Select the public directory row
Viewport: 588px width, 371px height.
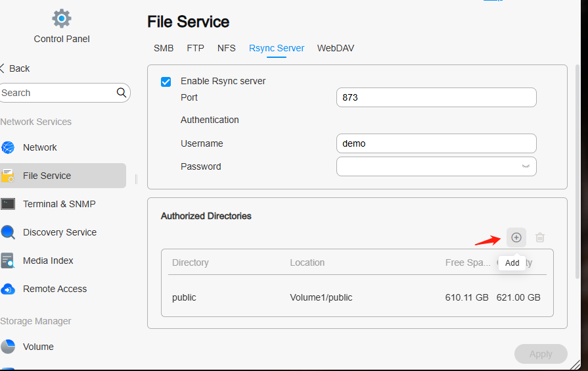[357, 297]
